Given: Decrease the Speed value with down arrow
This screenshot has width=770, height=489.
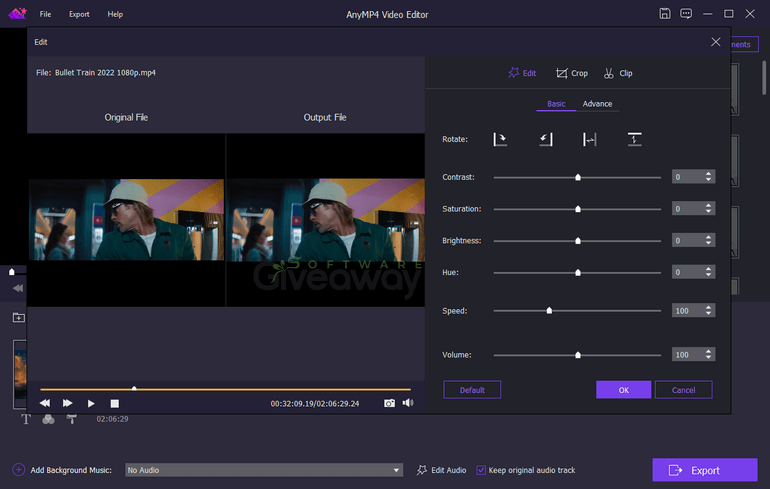Looking at the screenshot, I should tap(709, 314).
